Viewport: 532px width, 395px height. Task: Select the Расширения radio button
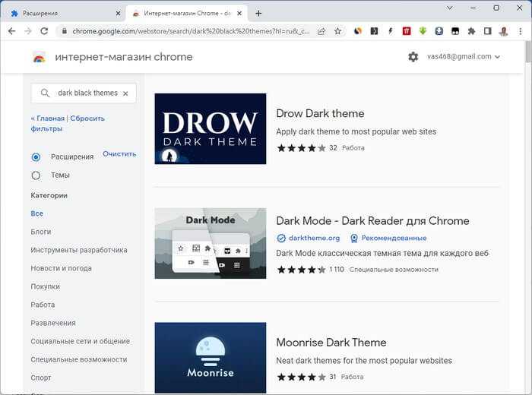click(x=36, y=157)
